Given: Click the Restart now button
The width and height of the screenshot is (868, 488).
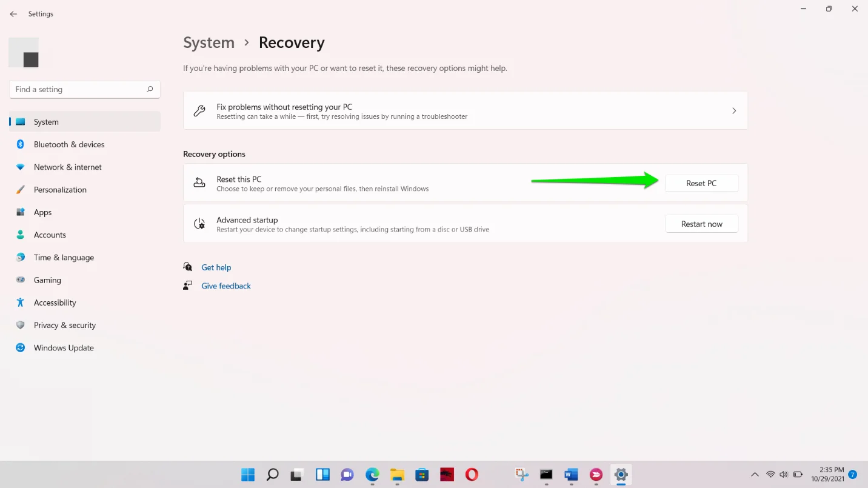Looking at the screenshot, I should tap(701, 224).
